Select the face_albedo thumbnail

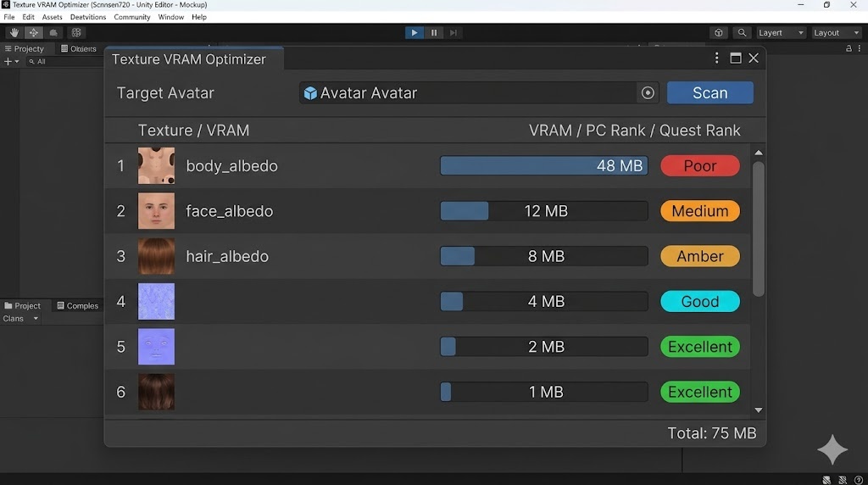tap(156, 211)
